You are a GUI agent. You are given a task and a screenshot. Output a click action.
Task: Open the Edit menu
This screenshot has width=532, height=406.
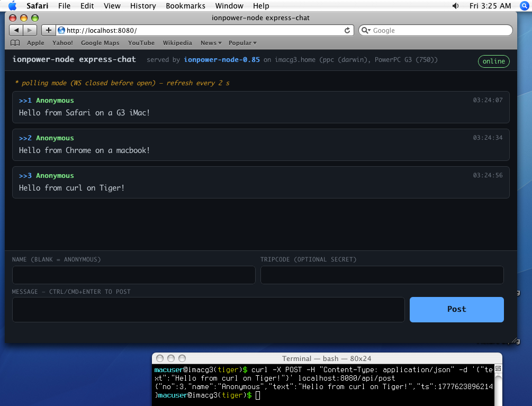pos(87,6)
